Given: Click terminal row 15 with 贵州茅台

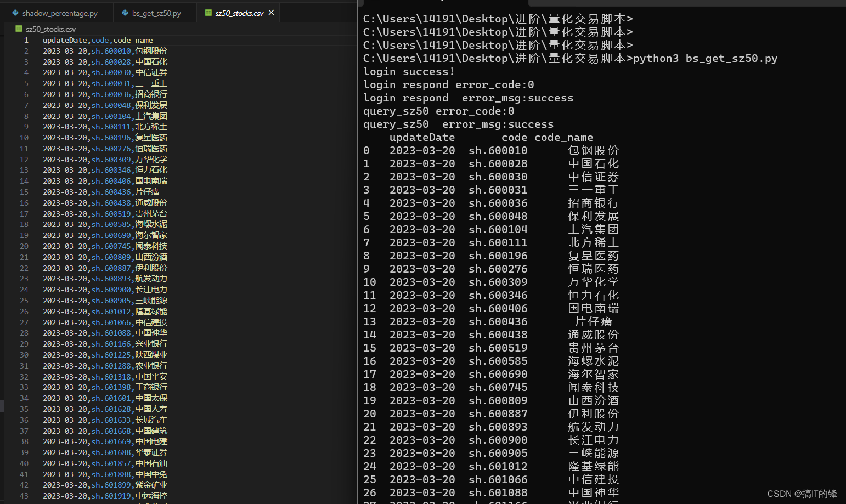Looking at the screenshot, I should 491,348.
